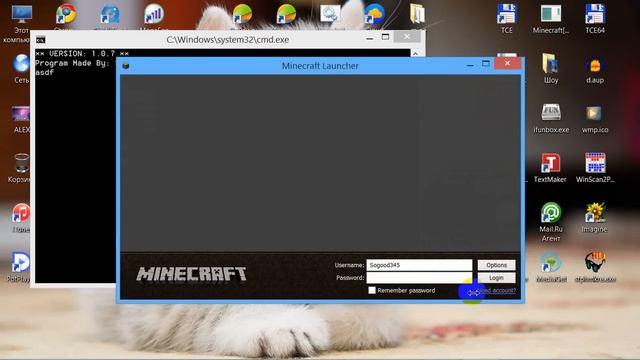Select the magnifier-and-gears desktop icon
This screenshot has width=640, height=360.
[x=330, y=15]
